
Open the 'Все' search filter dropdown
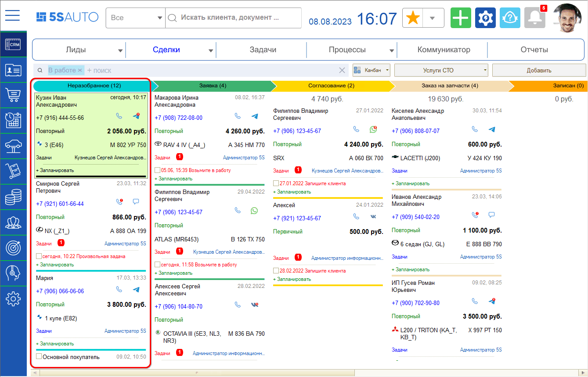[135, 18]
